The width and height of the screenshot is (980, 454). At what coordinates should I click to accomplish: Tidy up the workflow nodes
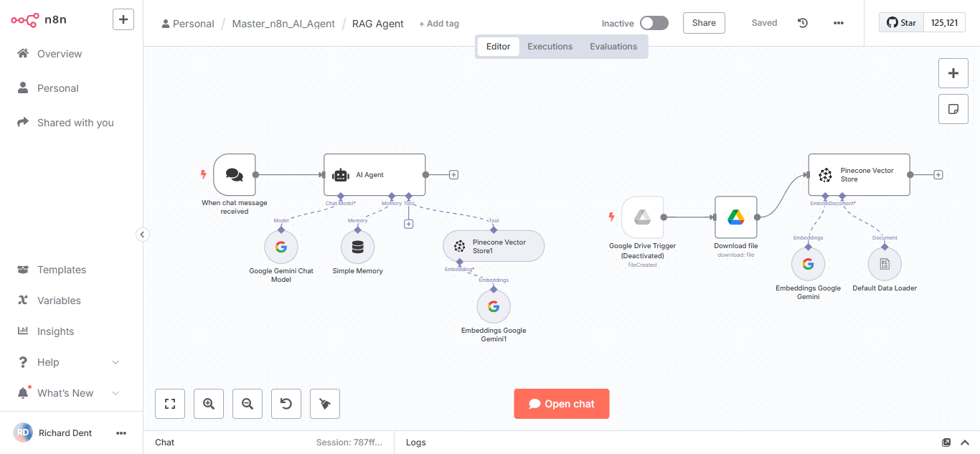pyautogui.click(x=325, y=404)
